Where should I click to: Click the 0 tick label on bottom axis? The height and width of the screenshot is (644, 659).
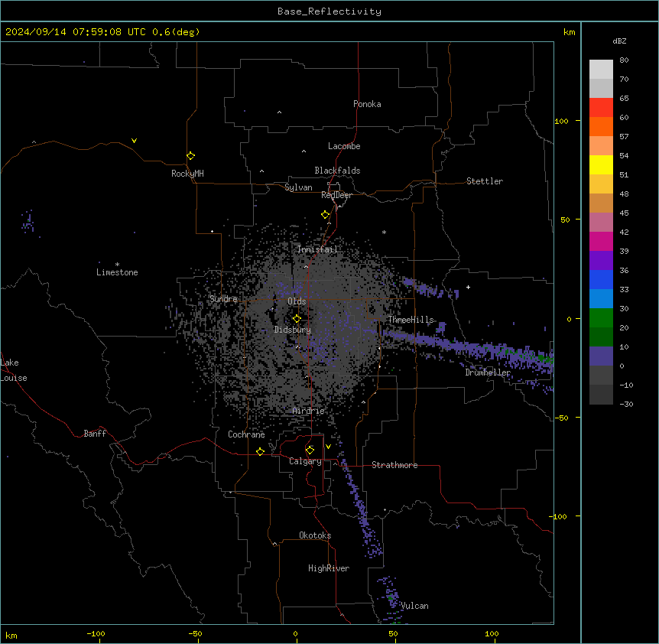pyautogui.click(x=295, y=634)
